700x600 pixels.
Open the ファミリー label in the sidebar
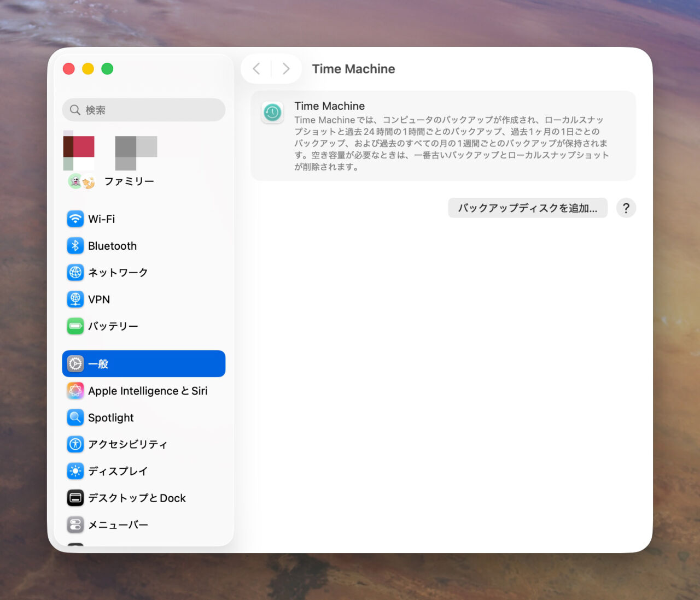[x=129, y=181]
